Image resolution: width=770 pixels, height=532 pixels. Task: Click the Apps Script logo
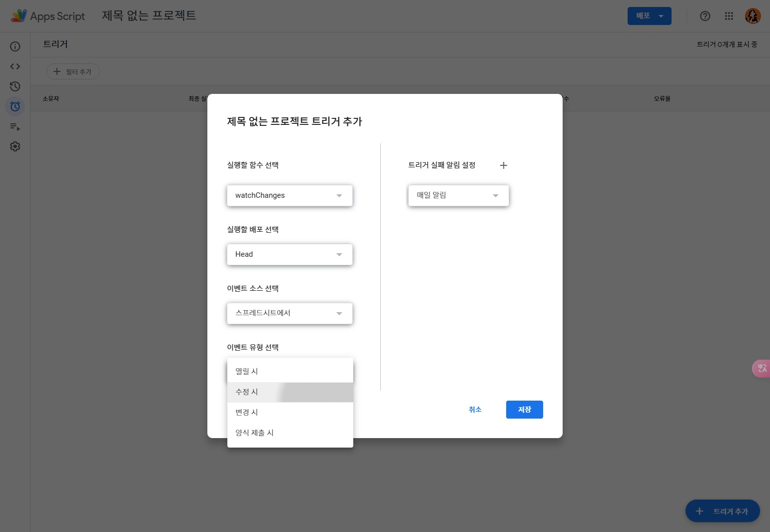[x=48, y=16]
